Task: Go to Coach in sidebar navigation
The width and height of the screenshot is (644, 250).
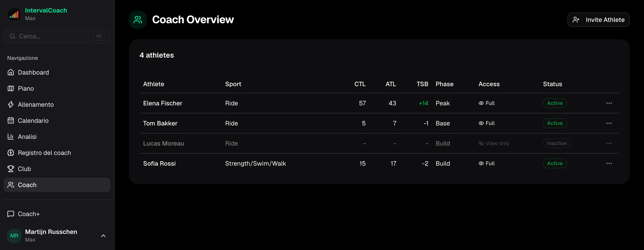Action: (57, 185)
